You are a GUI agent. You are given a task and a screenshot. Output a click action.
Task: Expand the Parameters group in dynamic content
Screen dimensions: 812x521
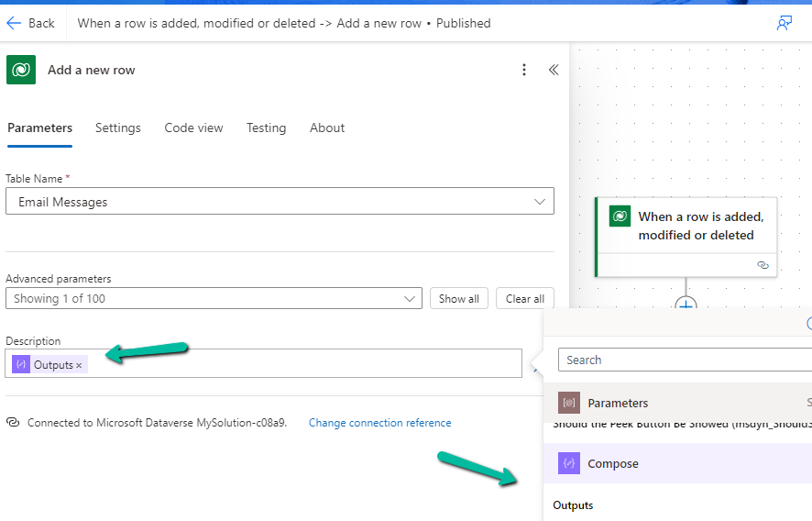coord(677,403)
